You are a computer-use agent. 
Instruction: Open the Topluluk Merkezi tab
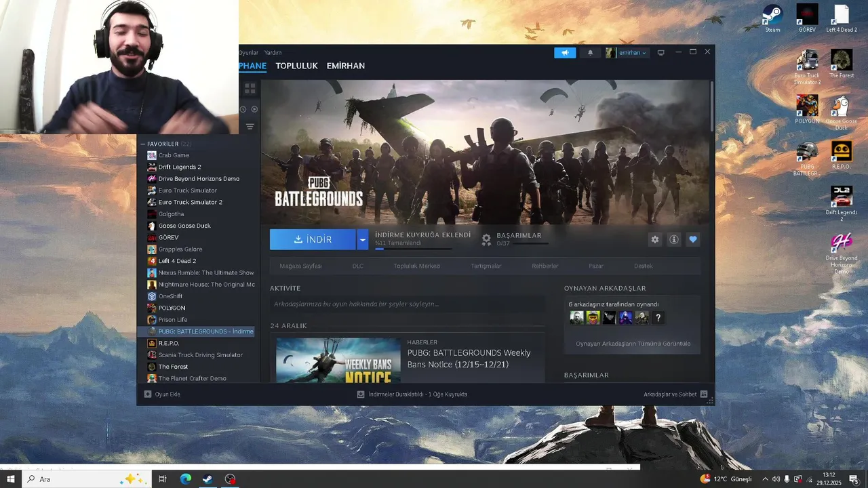tap(417, 266)
